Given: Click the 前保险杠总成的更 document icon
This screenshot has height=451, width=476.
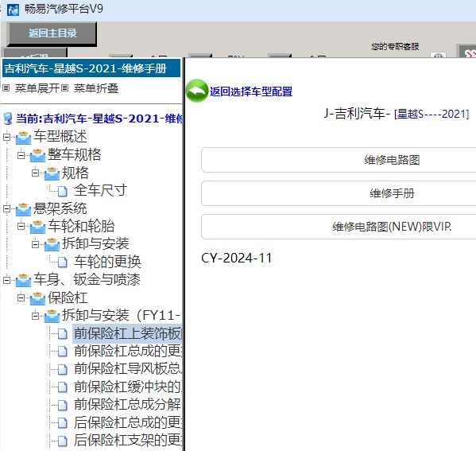Looking at the screenshot, I should point(63,352).
